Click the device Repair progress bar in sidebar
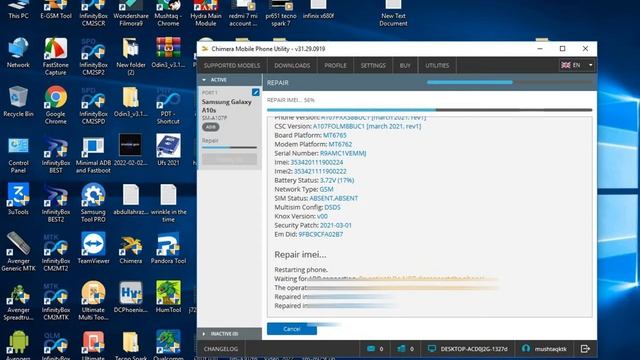 click(229, 147)
